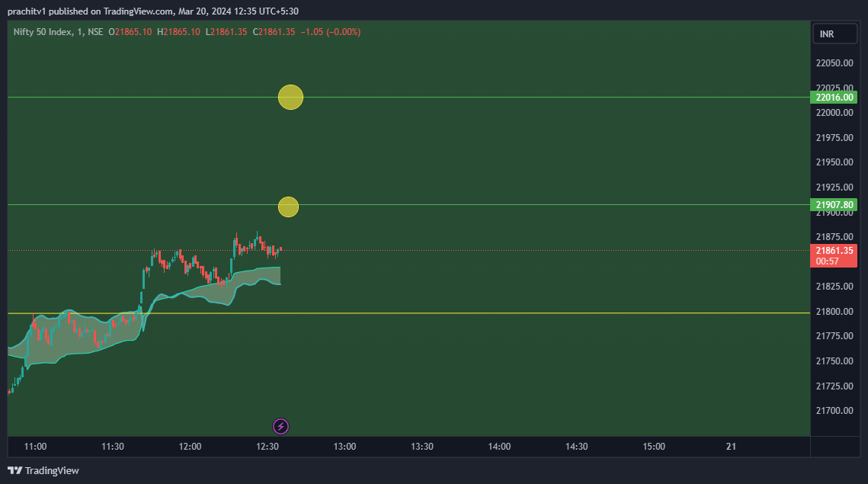
Task: Click the 21825.00 price axis label
Action: click(834, 287)
